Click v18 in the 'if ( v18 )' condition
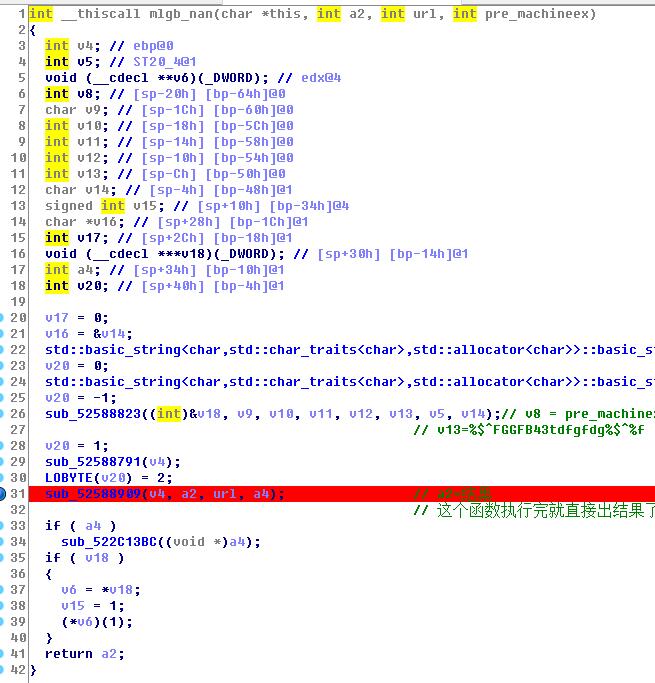The height and width of the screenshot is (683, 655). [x=97, y=558]
